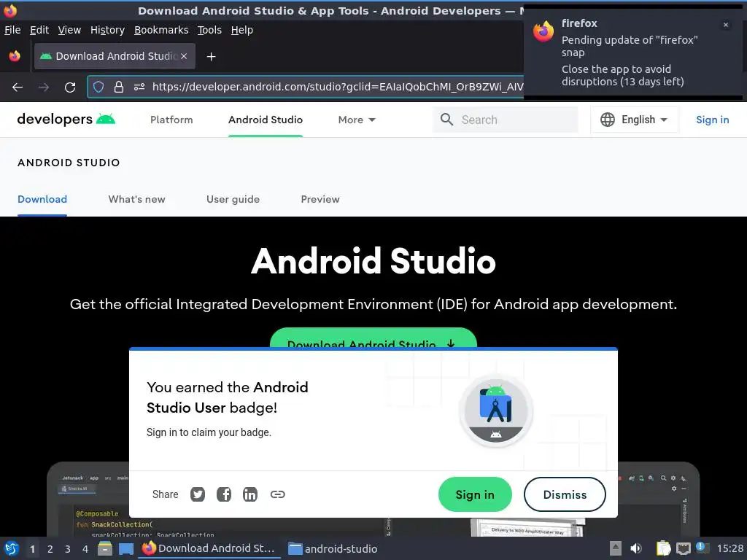Switch to virtual desktop 4
747x560 pixels.
click(x=85, y=549)
